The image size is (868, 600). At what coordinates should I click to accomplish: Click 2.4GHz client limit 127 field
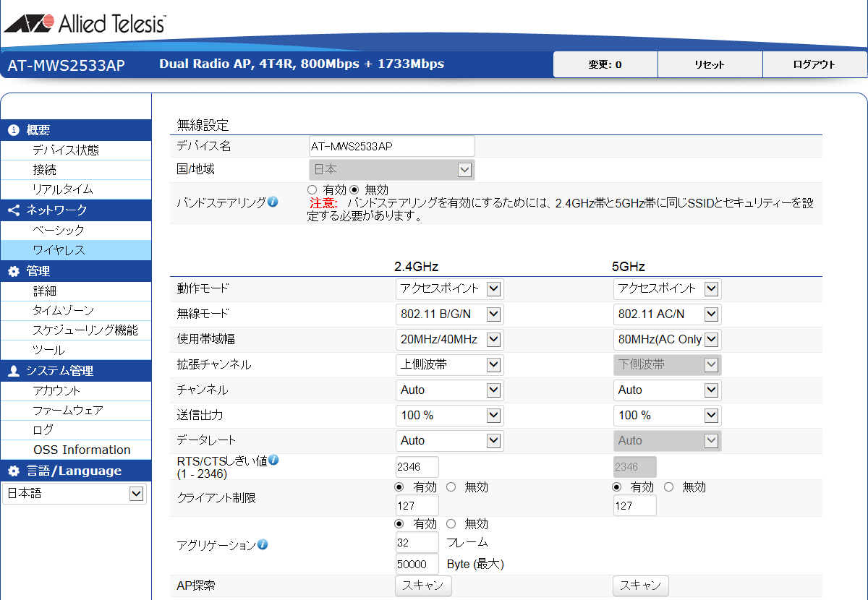pyautogui.click(x=417, y=506)
